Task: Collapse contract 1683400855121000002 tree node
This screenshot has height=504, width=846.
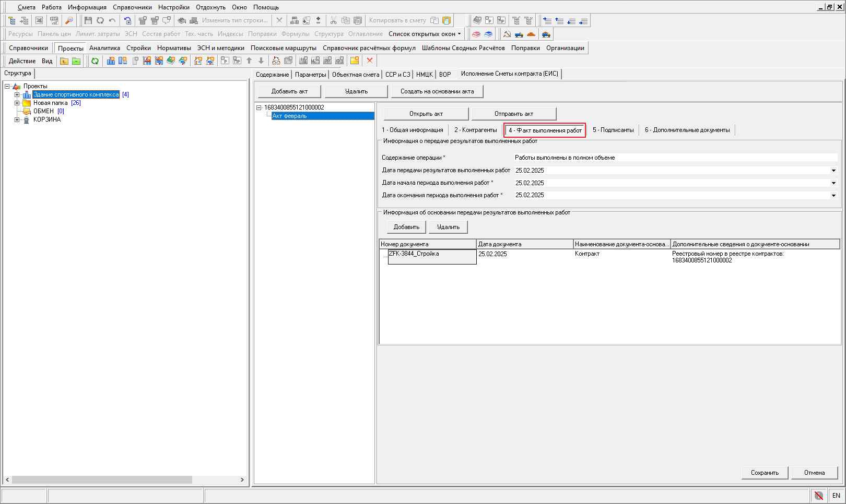Action: pos(258,107)
